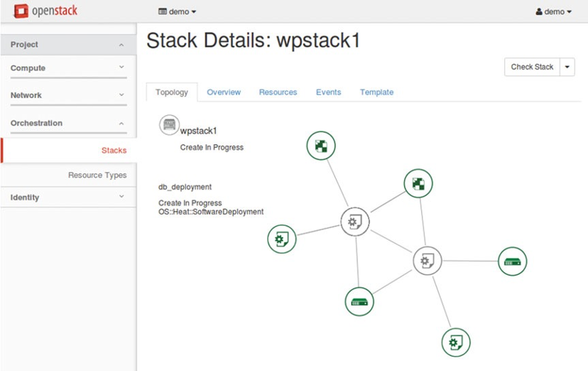Expand the Network section
This screenshot has height=371, width=588.
[x=68, y=95]
